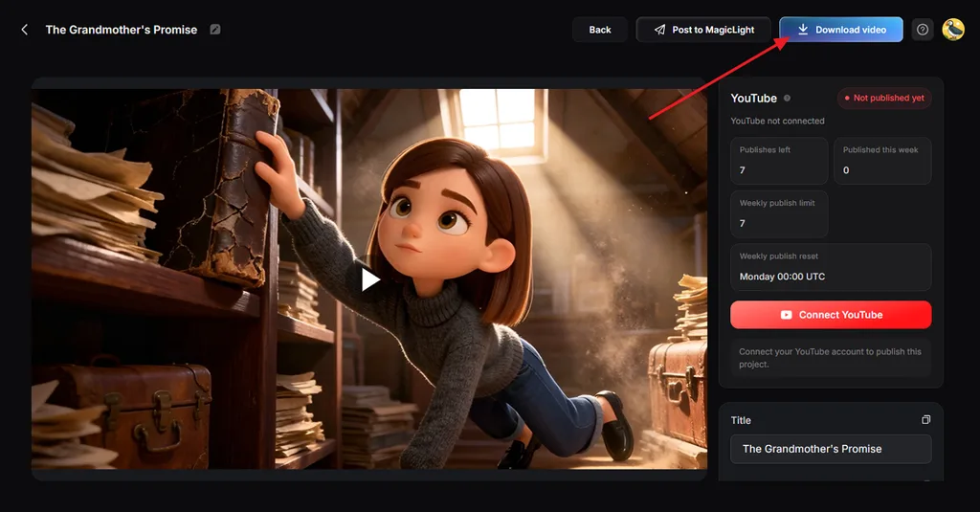
Task: Open the help question mark icon
Action: (923, 30)
